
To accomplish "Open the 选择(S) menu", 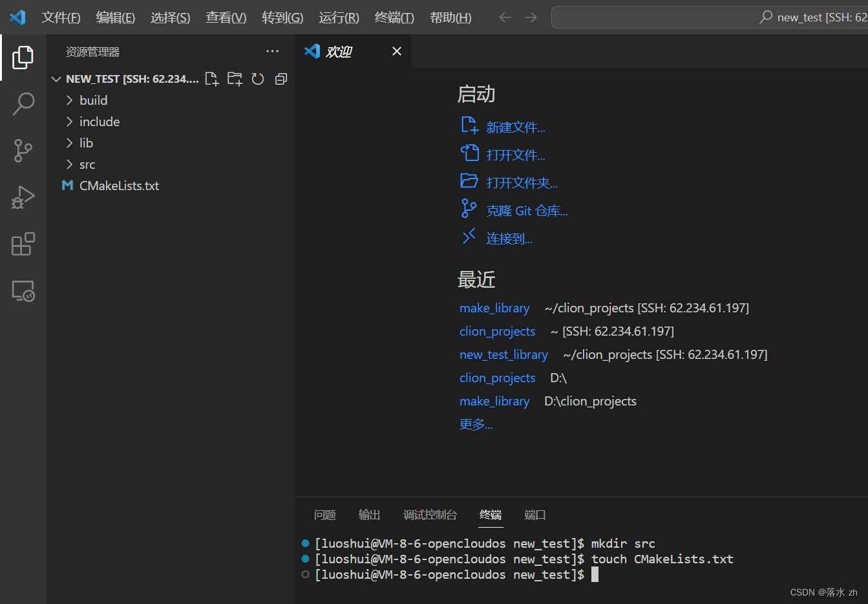I will (x=171, y=17).
